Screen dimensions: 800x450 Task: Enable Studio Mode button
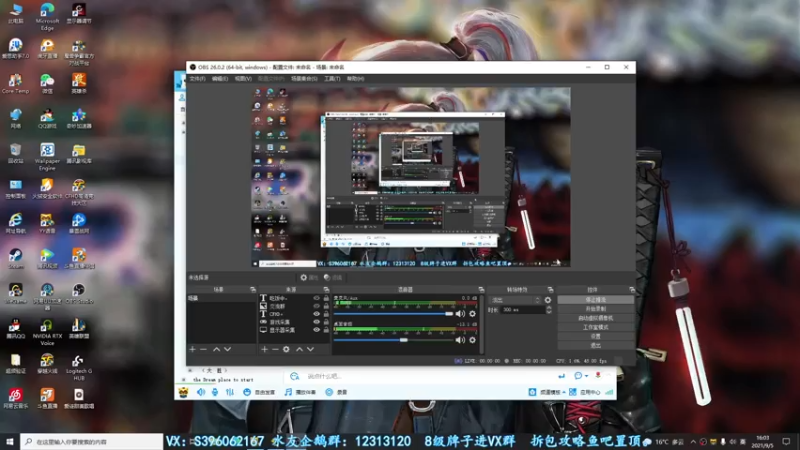click(595, 328)
